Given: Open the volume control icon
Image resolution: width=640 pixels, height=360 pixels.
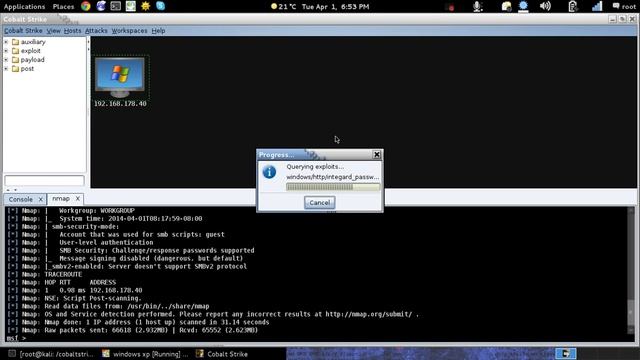Looking at the screenshot, I should pos(545,6).
